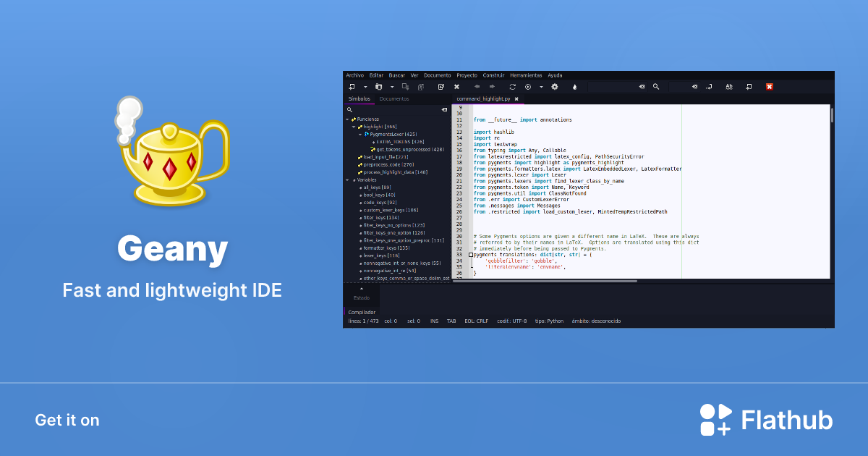Screen dimensions: 868x456
Task: Navigate back using the left arrow icon
Action: click(x=476, y=87)
